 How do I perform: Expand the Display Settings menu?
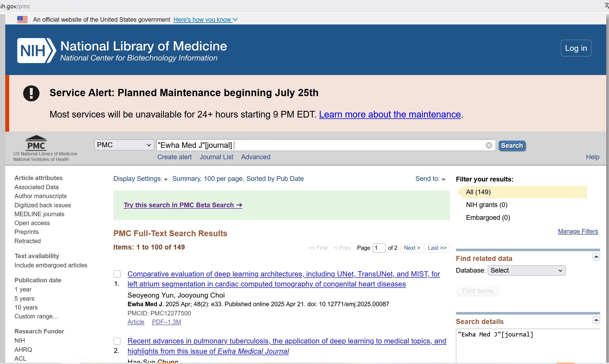140,179
